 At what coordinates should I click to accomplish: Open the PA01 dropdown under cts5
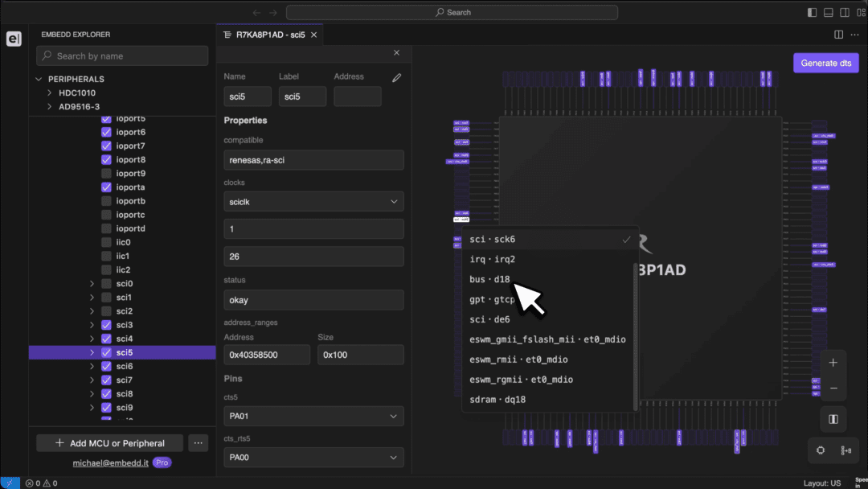[313, 416]
